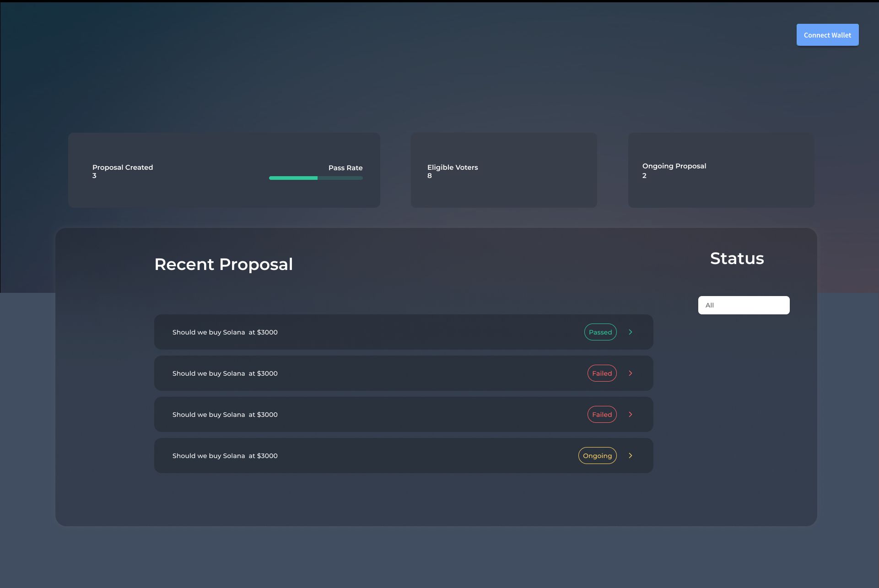This screenshot has width=879, height=588.
Task: Toggle the Pass Rate progress bar
Action: (316, 178)
